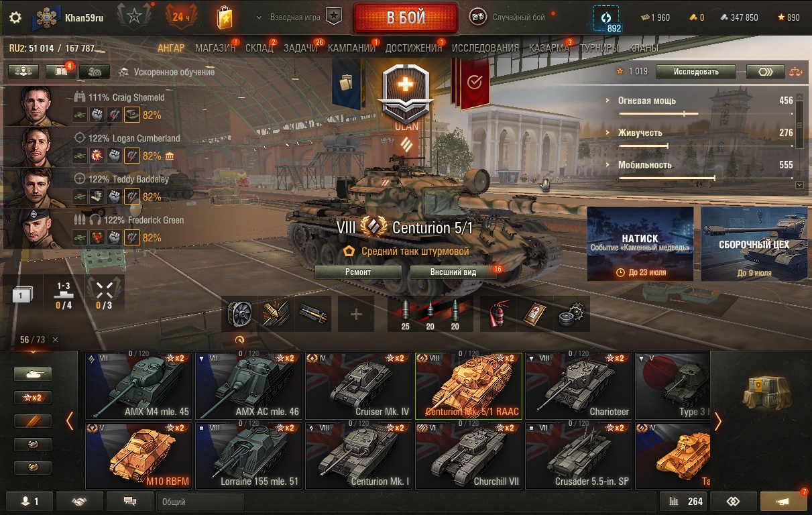Image resolution: width=812 pixels, height=515 pixels.
Task: Select the fire extinguisher consumable slot
Action: [498, 314]
